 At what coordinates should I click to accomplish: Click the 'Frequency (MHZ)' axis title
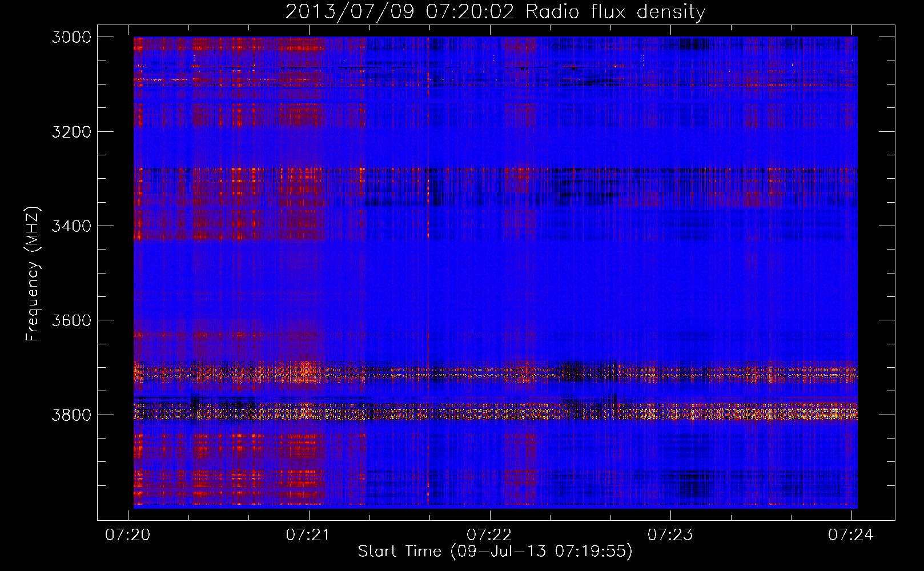(x=33, y=274)
